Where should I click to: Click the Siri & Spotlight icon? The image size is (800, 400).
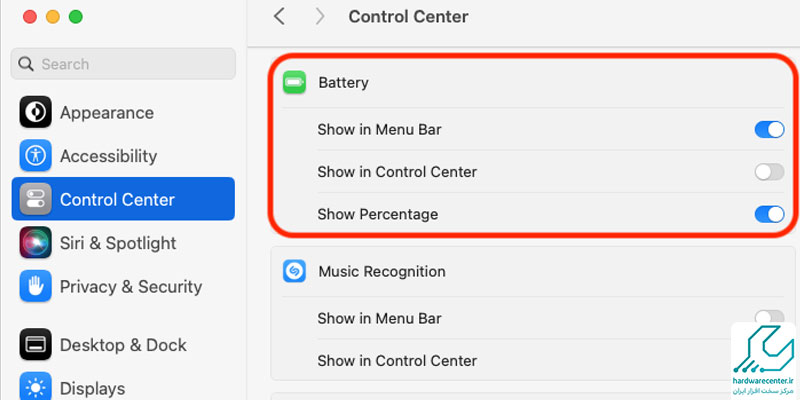click(35, 242)
